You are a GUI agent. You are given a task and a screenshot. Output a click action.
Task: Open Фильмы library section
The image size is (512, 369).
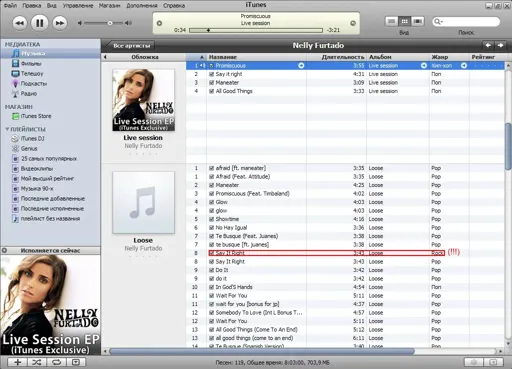coord(31,63)
